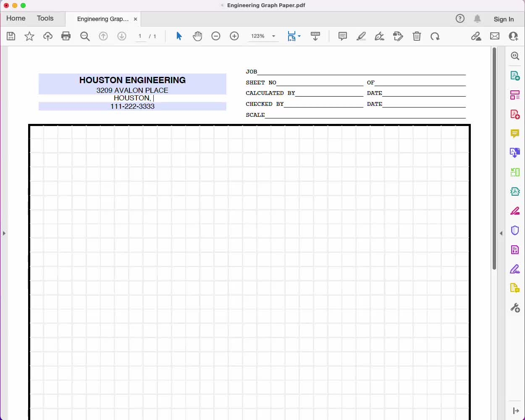Switch to the Tools tab
This screenshot has height=420, width=525.
[45, 18]
